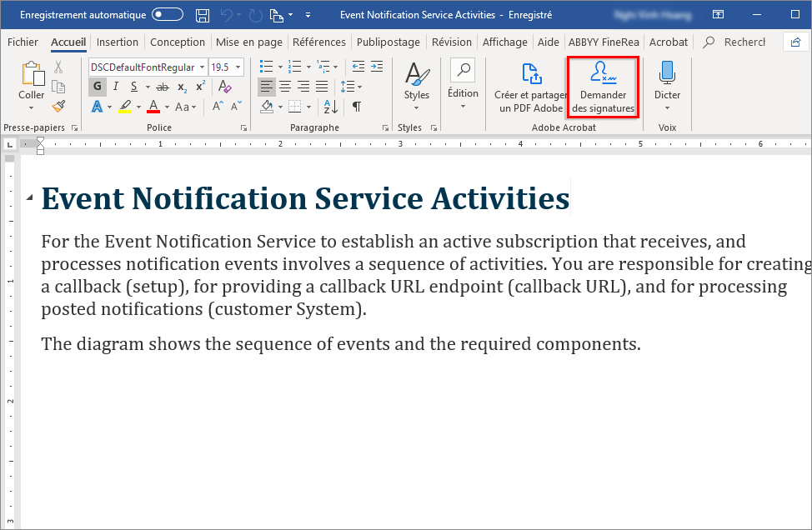Open the Aide tab
Screen dimensions: 812x530
(x=549, y=42)
